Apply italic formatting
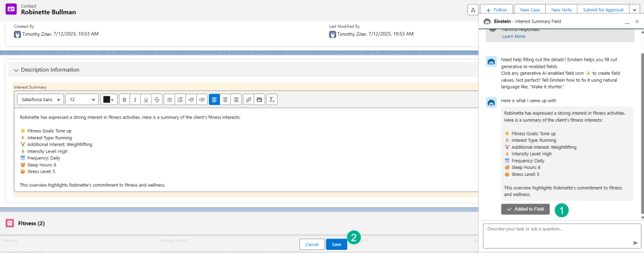644x253 pixels. (x=135, y=99)
